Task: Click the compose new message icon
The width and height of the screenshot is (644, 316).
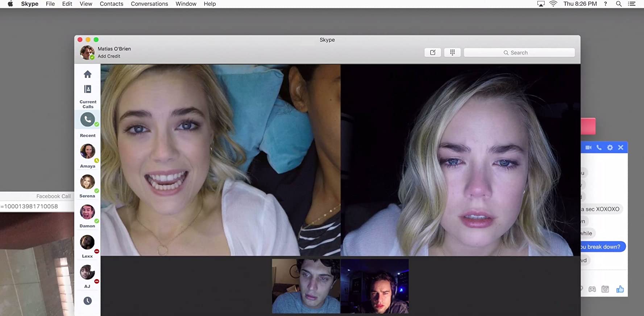Action: pyautogui.click(x=432, y=52)
